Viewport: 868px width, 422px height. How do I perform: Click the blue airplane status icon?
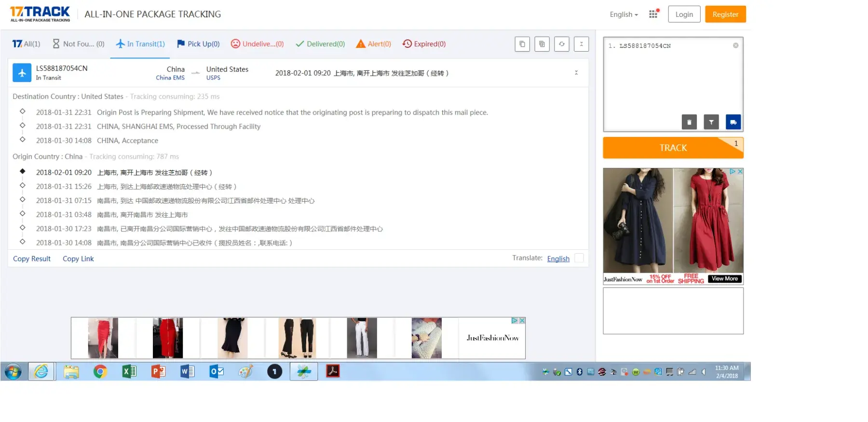click(22, 73)
